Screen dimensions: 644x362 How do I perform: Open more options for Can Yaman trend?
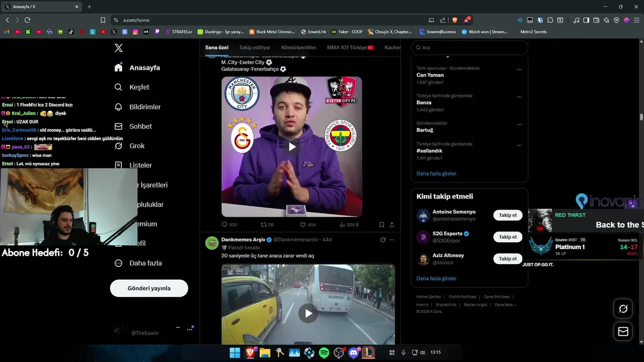[519, 69]
